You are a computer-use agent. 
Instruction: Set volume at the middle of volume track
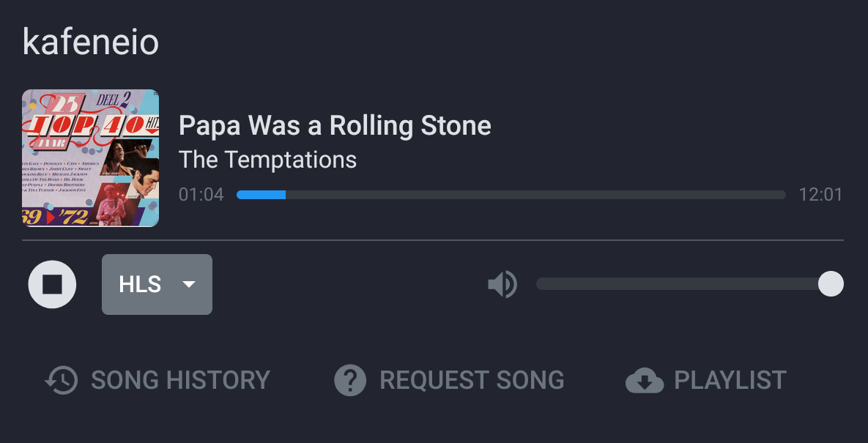coord(683,284)
